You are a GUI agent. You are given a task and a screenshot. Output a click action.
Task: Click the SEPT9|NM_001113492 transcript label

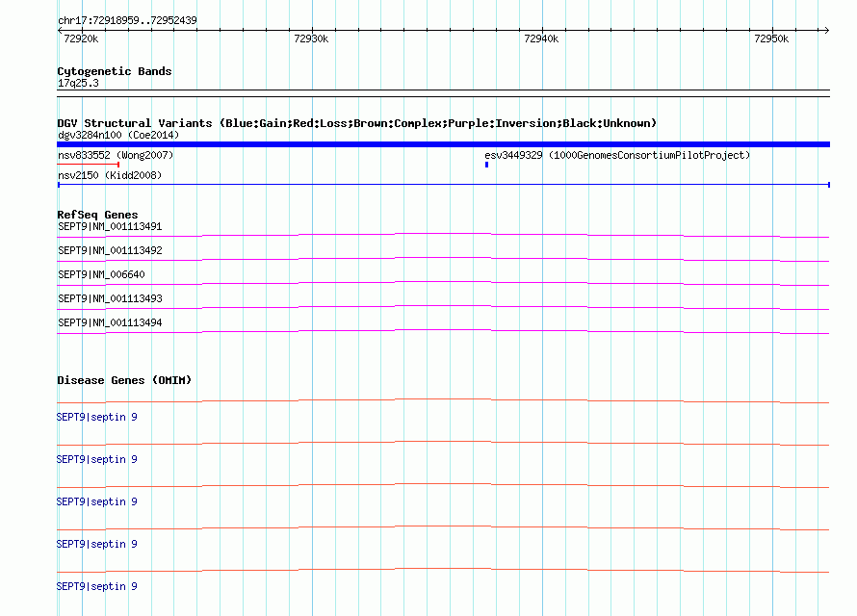[x=110, y=250]
